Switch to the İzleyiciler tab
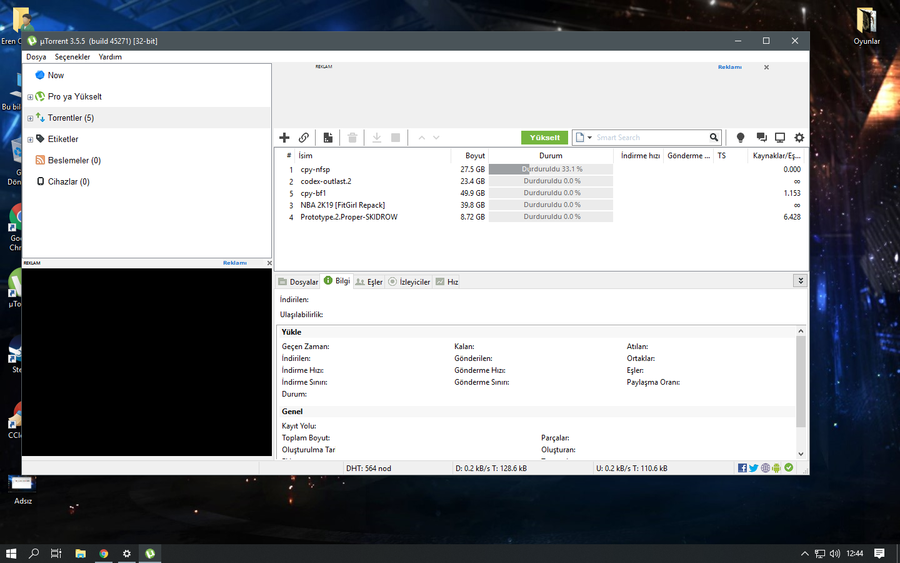 tap(409, 282)
